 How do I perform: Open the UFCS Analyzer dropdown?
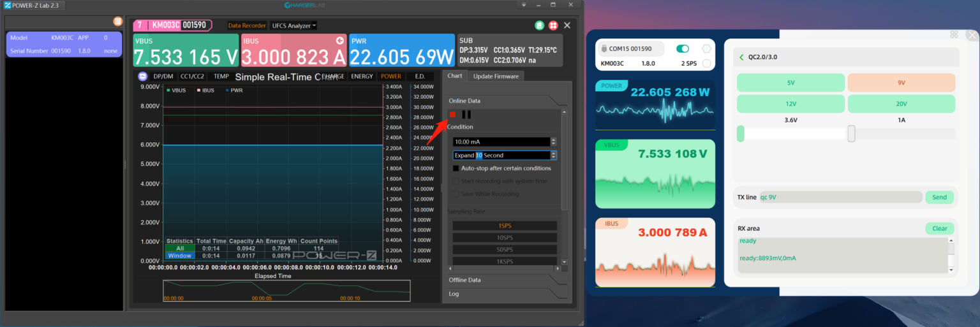click(x=293, y=25)
